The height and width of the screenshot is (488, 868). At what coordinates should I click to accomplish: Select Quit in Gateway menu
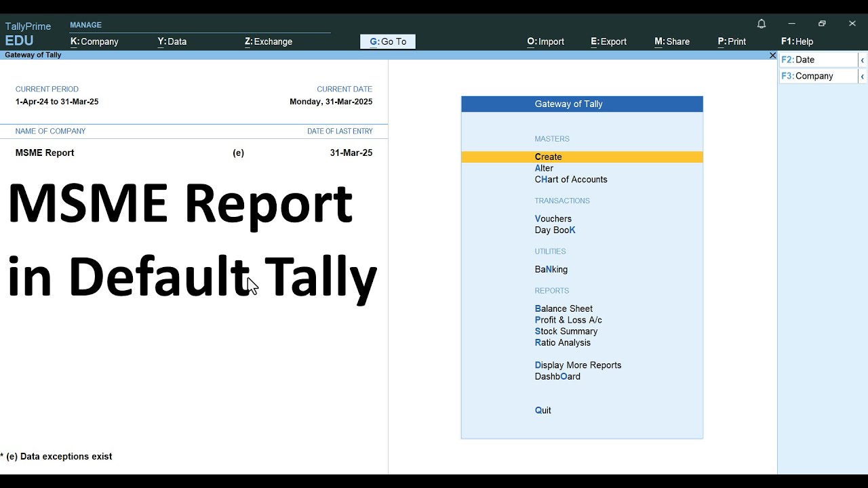point(543,411)
